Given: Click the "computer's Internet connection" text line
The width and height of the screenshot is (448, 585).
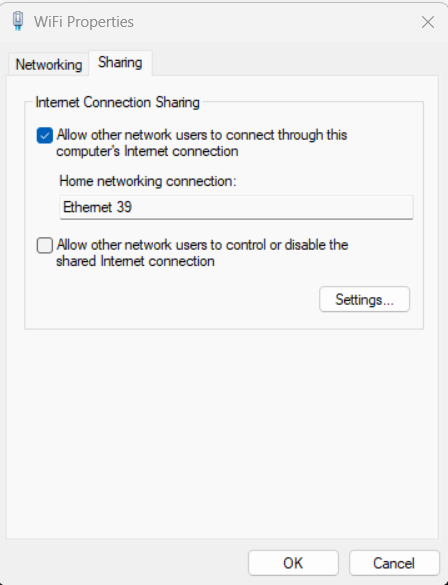Looking at the screenshot, I should pos(147,151).
